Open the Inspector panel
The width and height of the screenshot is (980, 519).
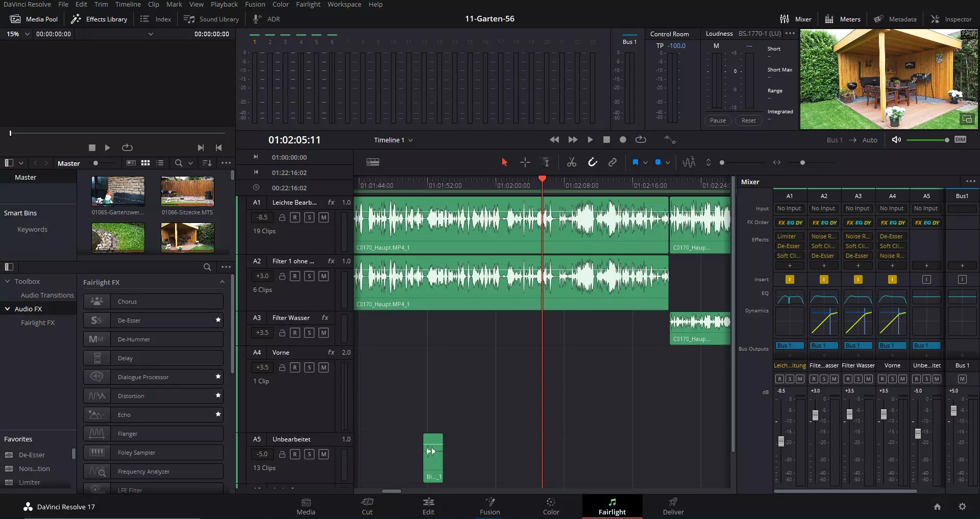pos(951,19)
